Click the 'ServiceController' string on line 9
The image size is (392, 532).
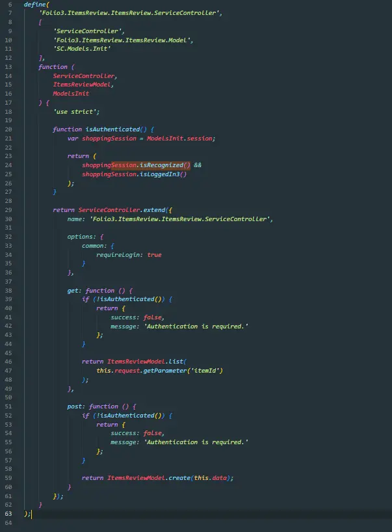click(x=88, y=31)
